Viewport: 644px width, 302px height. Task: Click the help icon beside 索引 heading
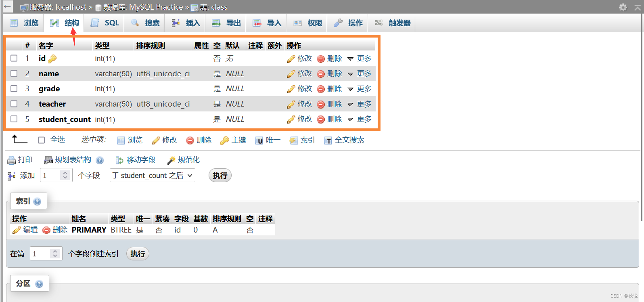37,201
